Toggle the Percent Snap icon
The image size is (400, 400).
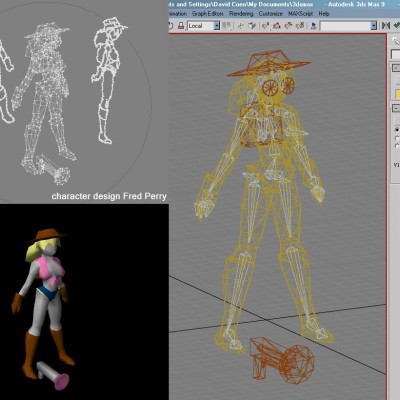(288, 26)
